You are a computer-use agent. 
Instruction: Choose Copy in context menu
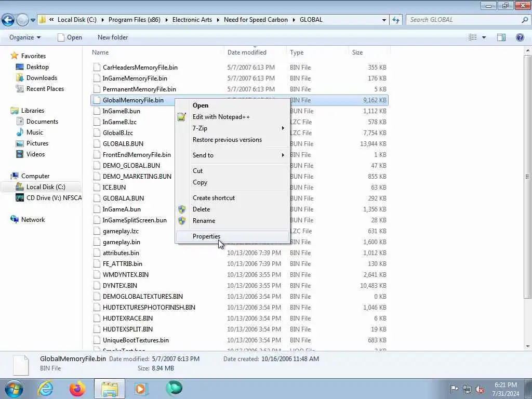(x=232, y=182)
